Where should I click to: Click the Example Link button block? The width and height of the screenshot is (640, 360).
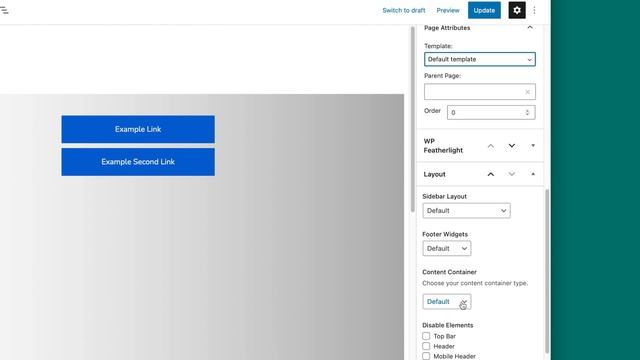[138, 129]
